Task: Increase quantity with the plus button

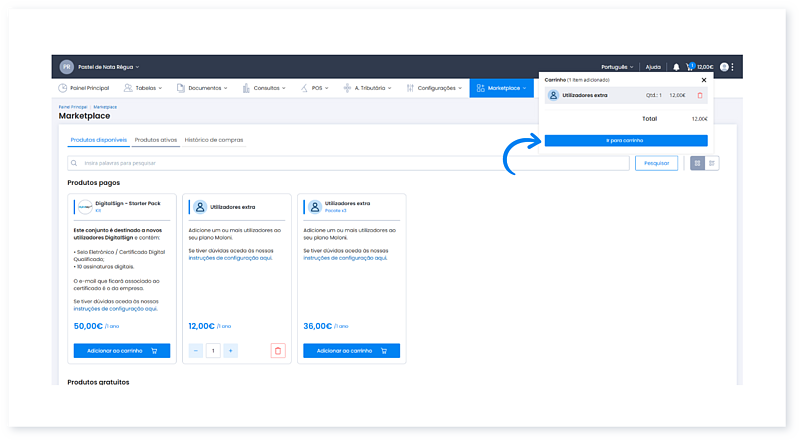Action: [x=231, y=351]
